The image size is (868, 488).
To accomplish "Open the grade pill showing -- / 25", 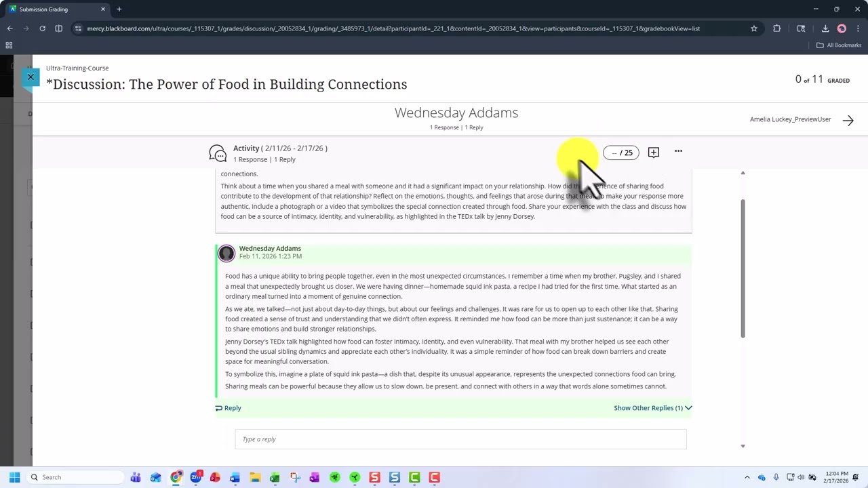I will click(621, 152).
